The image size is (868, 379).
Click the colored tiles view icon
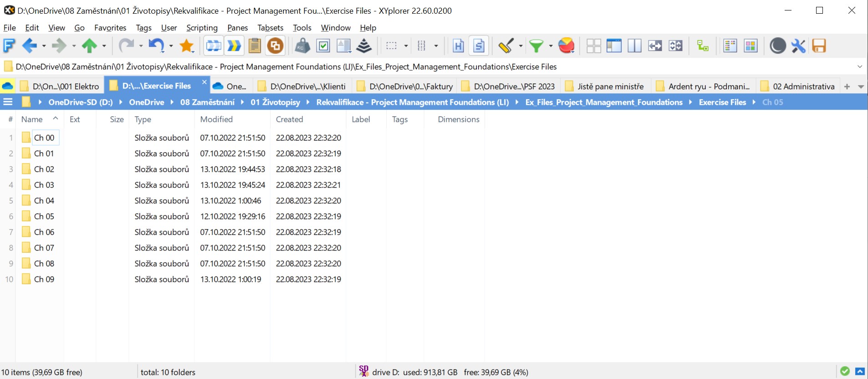(x=751, y=46)
